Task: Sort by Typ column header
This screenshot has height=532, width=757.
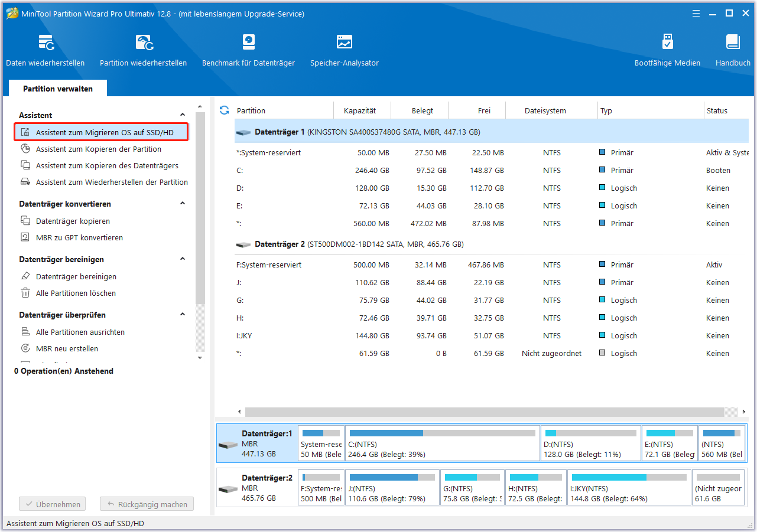Action: click(651, 110)
